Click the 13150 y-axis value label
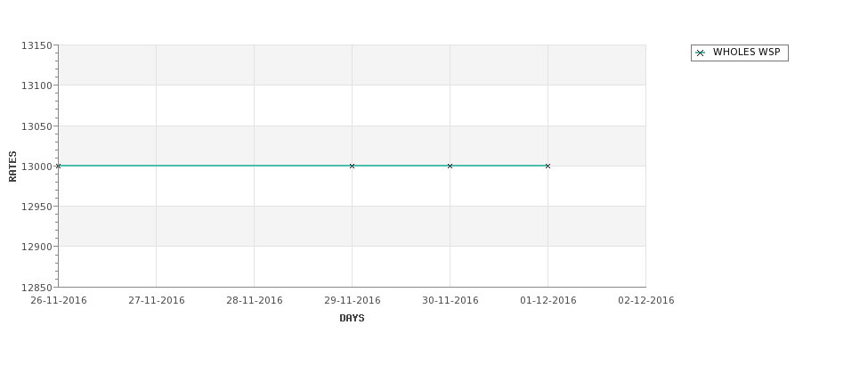 (x=37, y=46)
